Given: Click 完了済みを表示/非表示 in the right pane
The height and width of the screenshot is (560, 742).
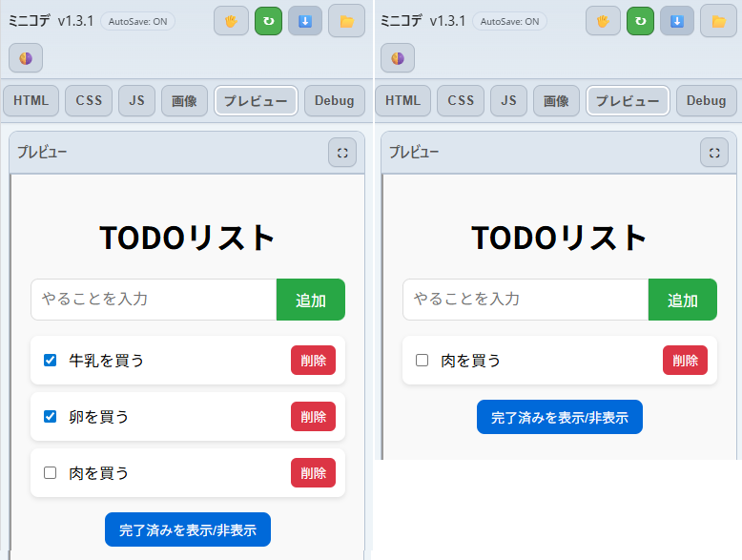Looking at the screenshot, I should click(x=559, y=417).
